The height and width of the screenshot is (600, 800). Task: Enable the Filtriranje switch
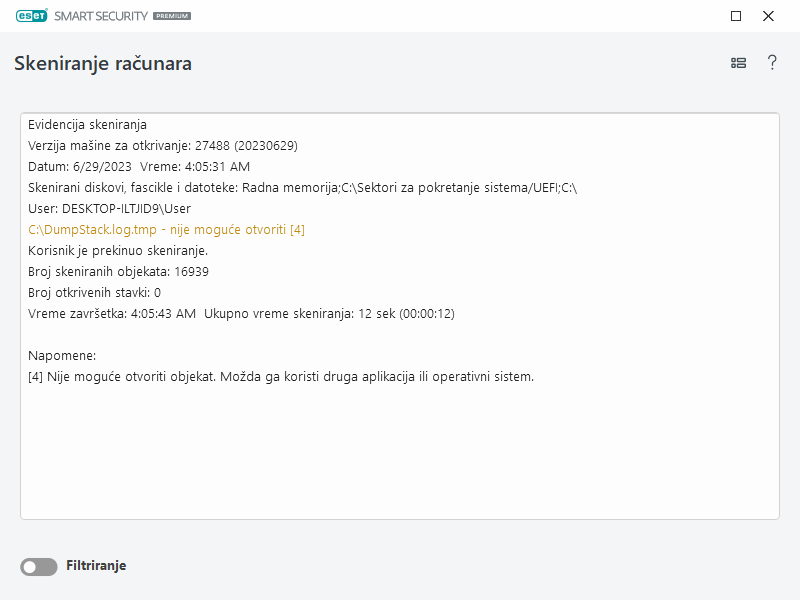click(38, 566)
